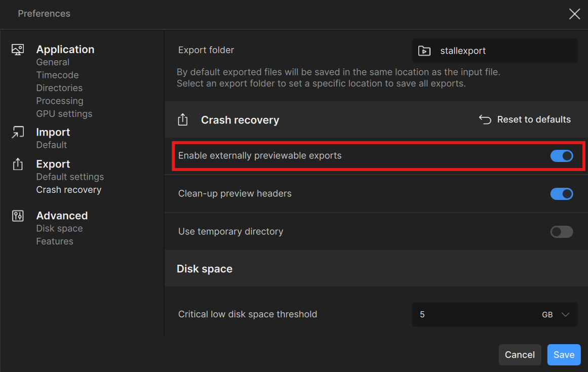Save the preferences

coord(564,355)
